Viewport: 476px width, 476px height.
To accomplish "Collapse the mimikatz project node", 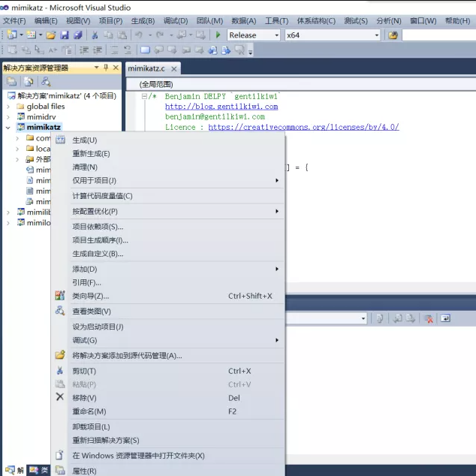I will point(8,128).
